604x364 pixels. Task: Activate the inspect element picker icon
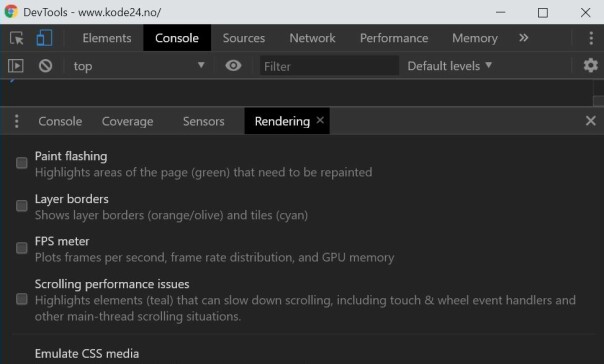pyautogui.click(x=17, y=38)
